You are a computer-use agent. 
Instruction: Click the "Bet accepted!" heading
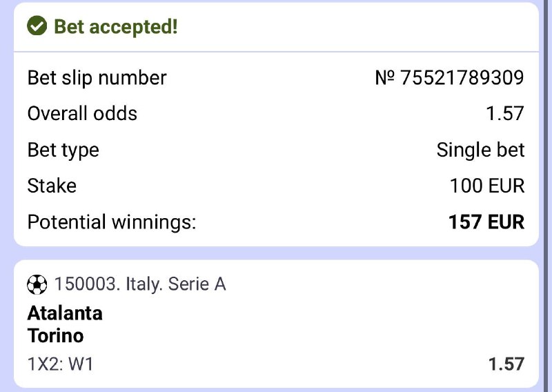[115, 27]
